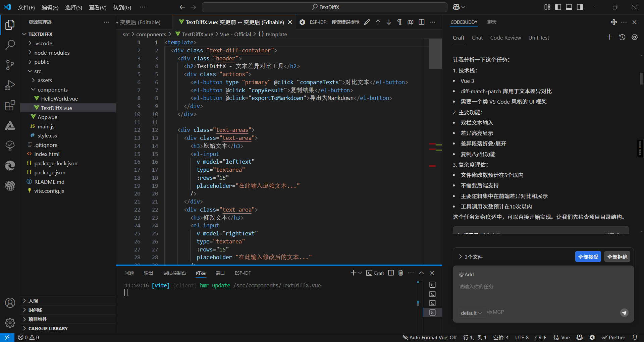
Task: Click the @ Add context button
Action: [x=467, y=274]
